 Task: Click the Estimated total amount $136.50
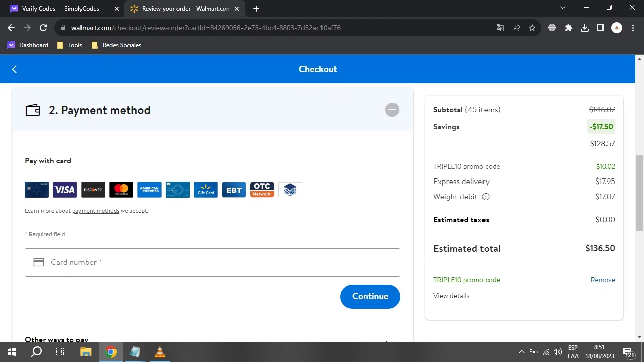coord(600,248)
